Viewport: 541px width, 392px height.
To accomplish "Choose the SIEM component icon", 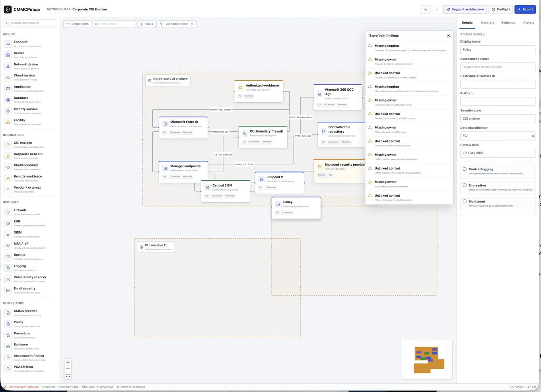I will tap(8, 234).
